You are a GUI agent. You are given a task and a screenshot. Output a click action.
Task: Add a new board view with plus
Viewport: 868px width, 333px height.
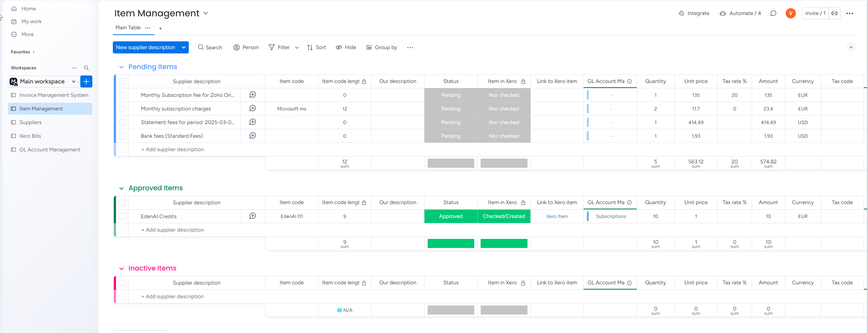[160, 29]
